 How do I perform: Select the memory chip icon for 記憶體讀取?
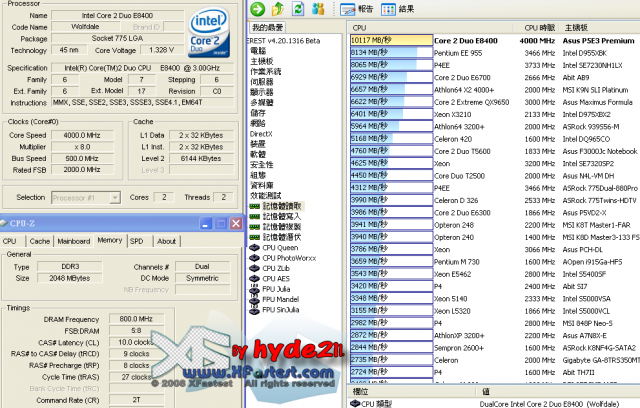click(x=255, y=206)
